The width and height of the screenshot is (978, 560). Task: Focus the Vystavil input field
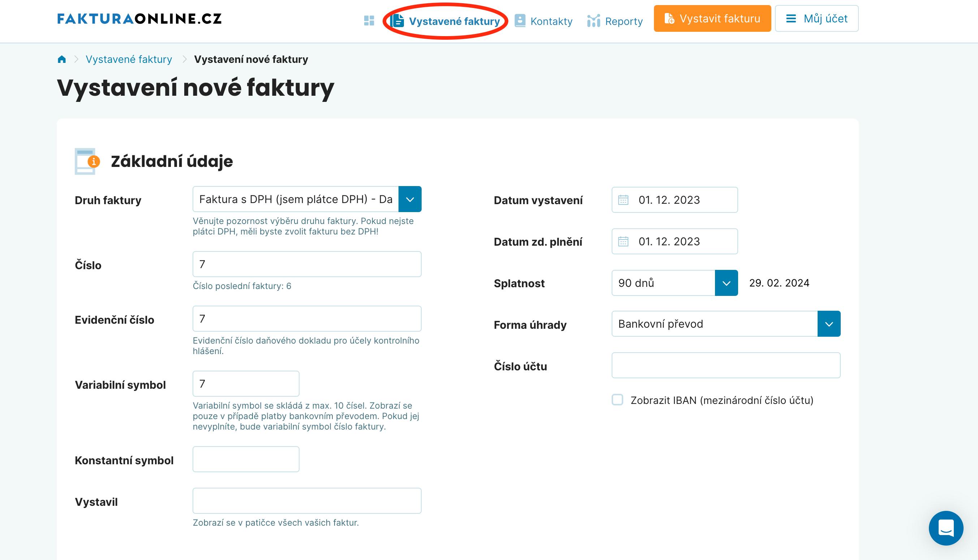point(307,501)
